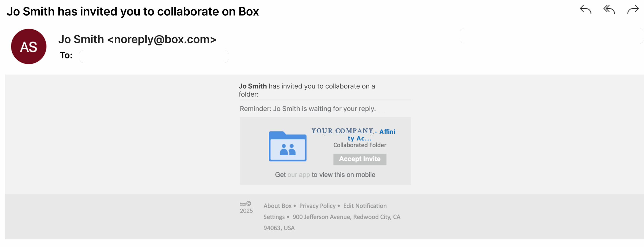Image resolution: width=644 pixels, height=247 pixels.
Task: Click the email subject heading text
Action: point(133,12)
